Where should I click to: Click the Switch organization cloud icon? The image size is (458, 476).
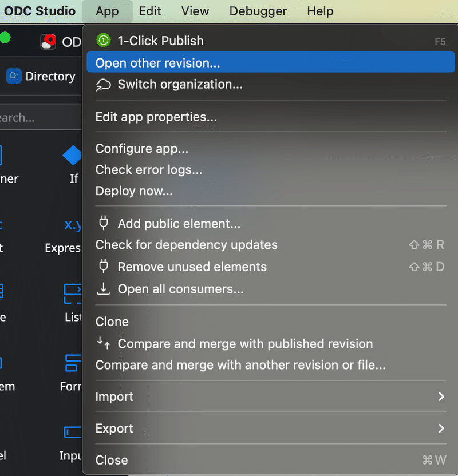coord(103,85)
